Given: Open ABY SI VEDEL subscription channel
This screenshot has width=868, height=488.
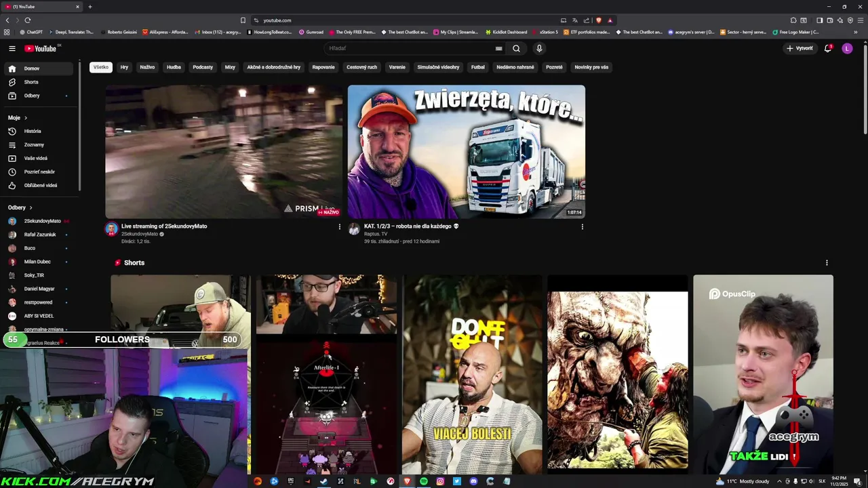Looking at the screenshot, I should [39, 316].
